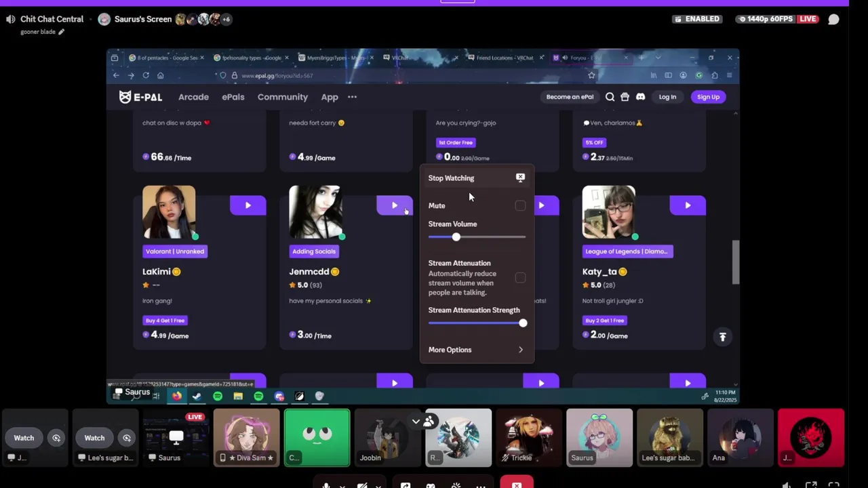Open the ePals nav item
This screenshot has width=868, height=488.
pyautogui.click(x=233, y=97)
